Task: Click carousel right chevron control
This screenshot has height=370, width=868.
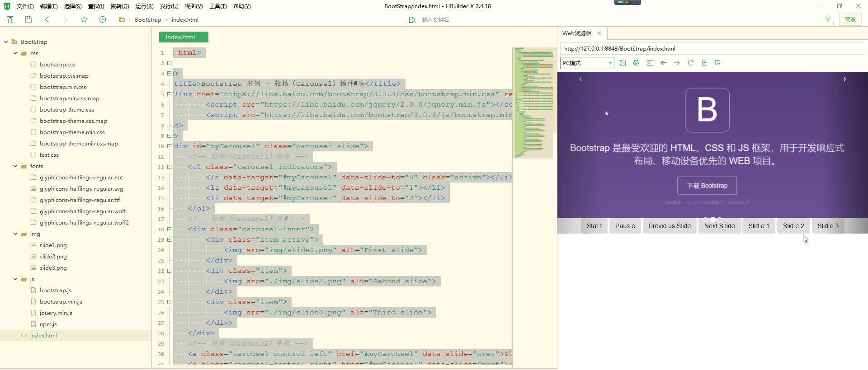Action: pos(844,79)
